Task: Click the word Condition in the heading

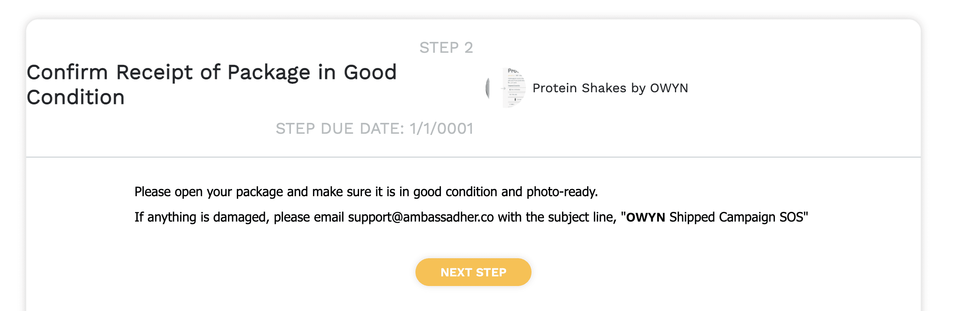Action: tap(76, 97)
